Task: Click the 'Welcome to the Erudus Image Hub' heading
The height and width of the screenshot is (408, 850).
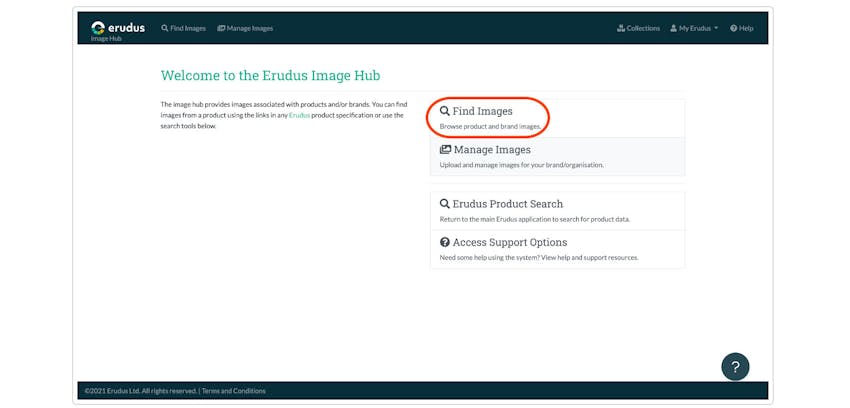Action: click(271, 76)
